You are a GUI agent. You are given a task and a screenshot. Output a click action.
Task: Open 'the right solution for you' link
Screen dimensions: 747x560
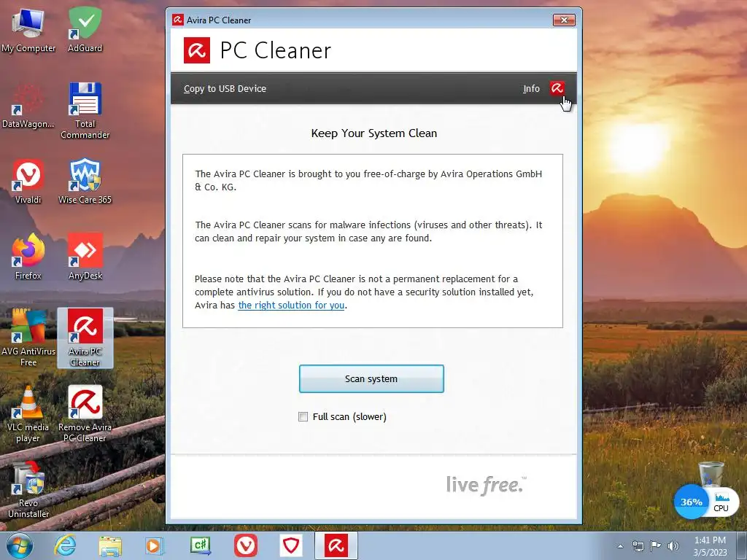[291, 306]
